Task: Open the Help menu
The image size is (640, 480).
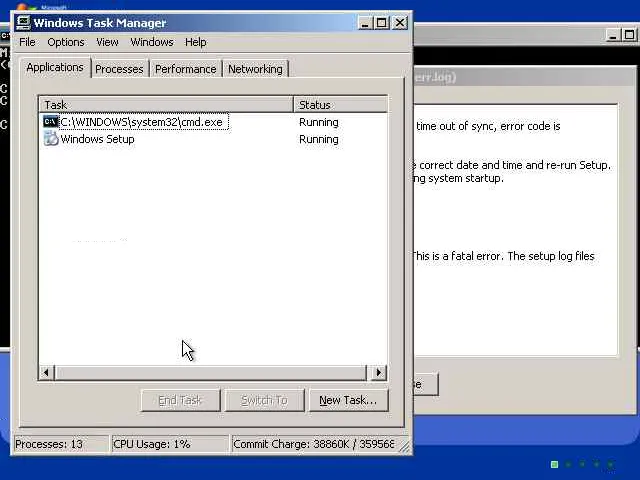Action: [196, 42]
